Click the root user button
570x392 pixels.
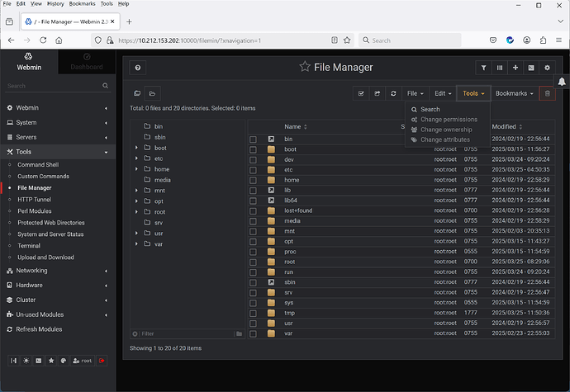click(x=83, y=361)
